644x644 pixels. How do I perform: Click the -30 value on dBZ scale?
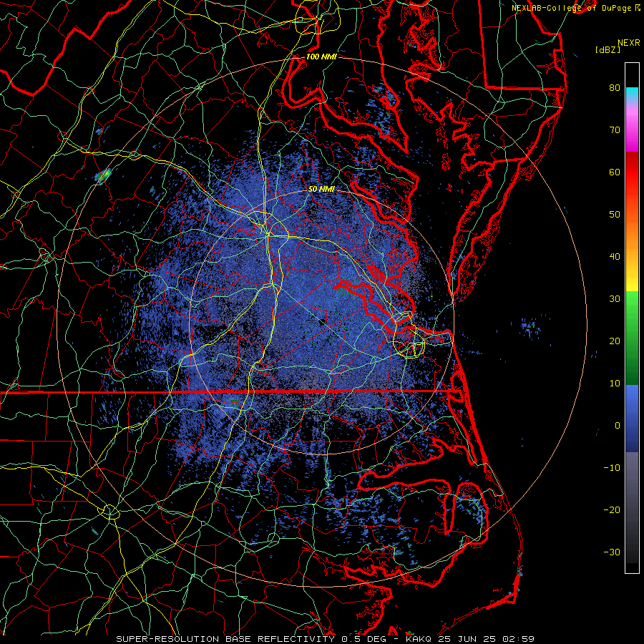[x=612, y=552]
